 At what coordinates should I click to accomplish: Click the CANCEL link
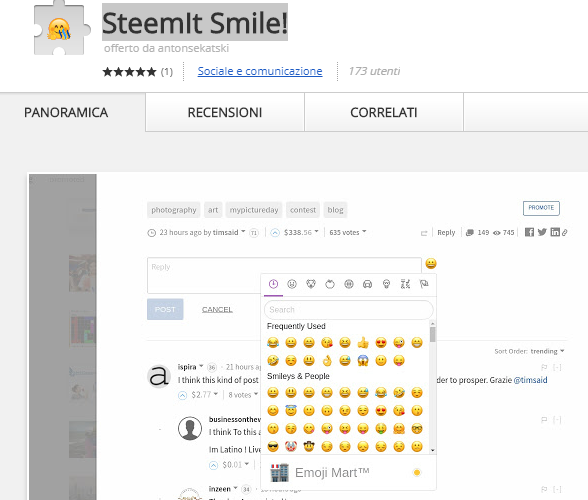[x=217, y=309]
